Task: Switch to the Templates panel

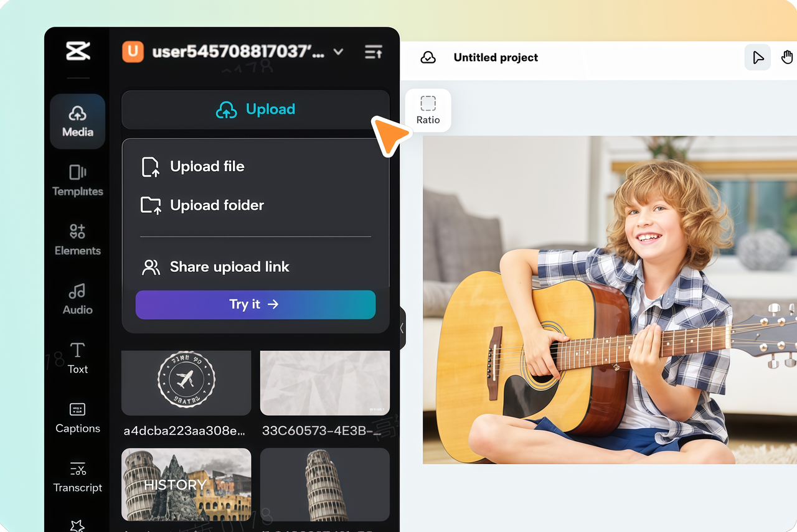Action: coord(77,181)
